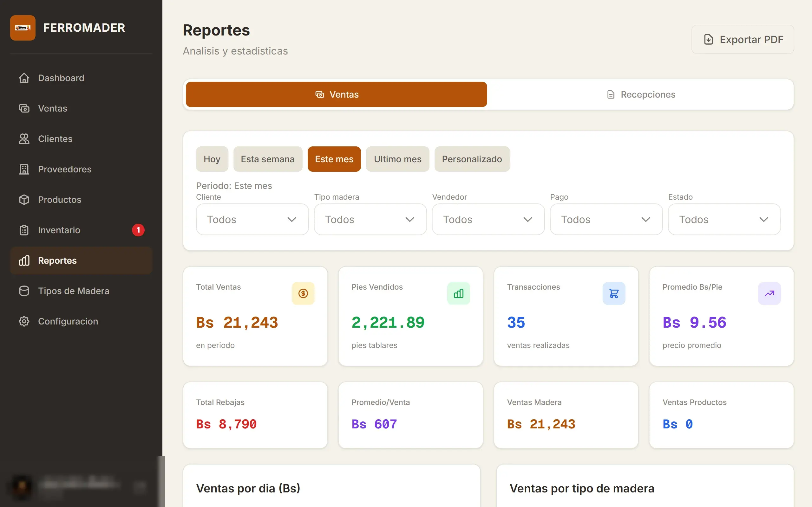Click the Total Ventas dollar coin icon
812x507 pixels.
[x=303, y=293]
